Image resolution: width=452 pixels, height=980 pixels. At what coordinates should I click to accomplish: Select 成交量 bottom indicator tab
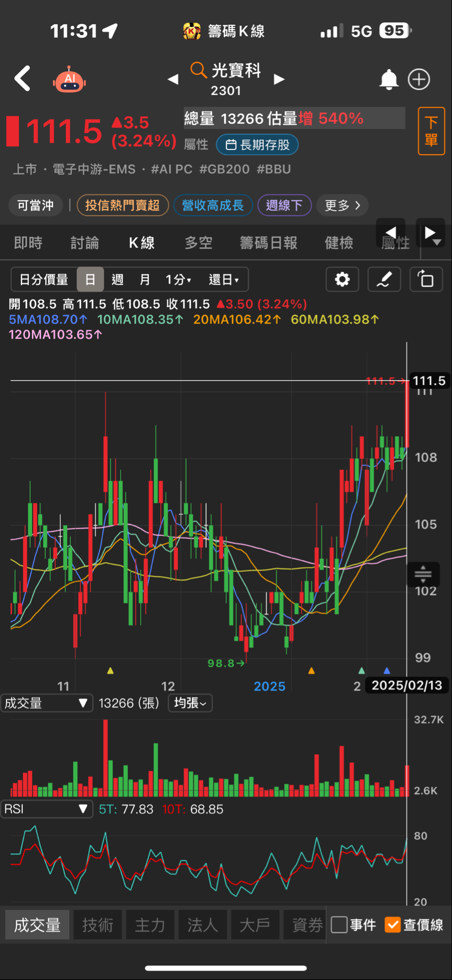point(37,925)
